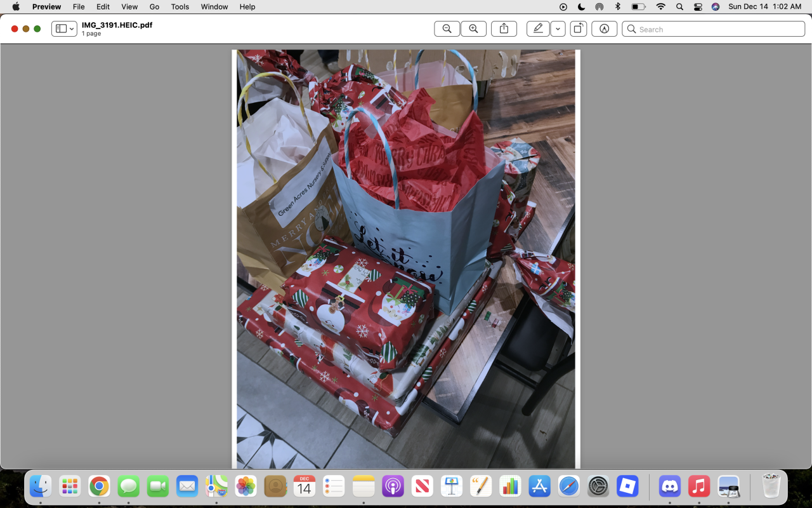Image resolution: width=812 pixels, height=508 pixels.
Task: Open the sidebar view options chevron
Action: point(72,29)
